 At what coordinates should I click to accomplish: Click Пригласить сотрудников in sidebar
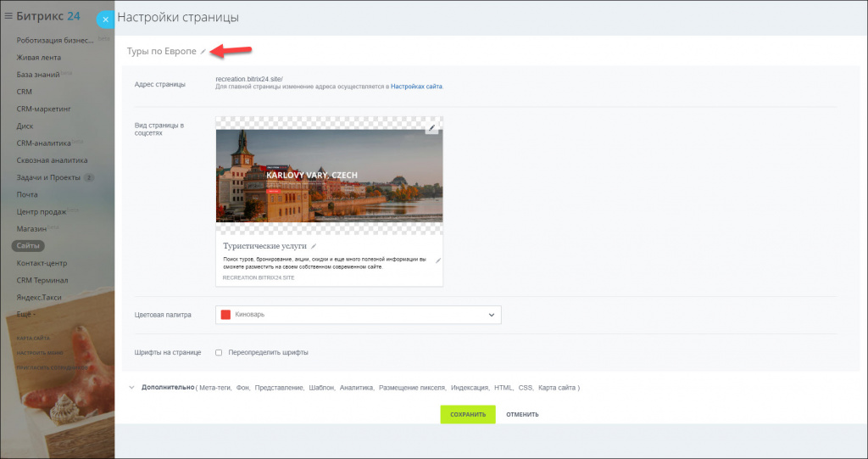(52, 367)
